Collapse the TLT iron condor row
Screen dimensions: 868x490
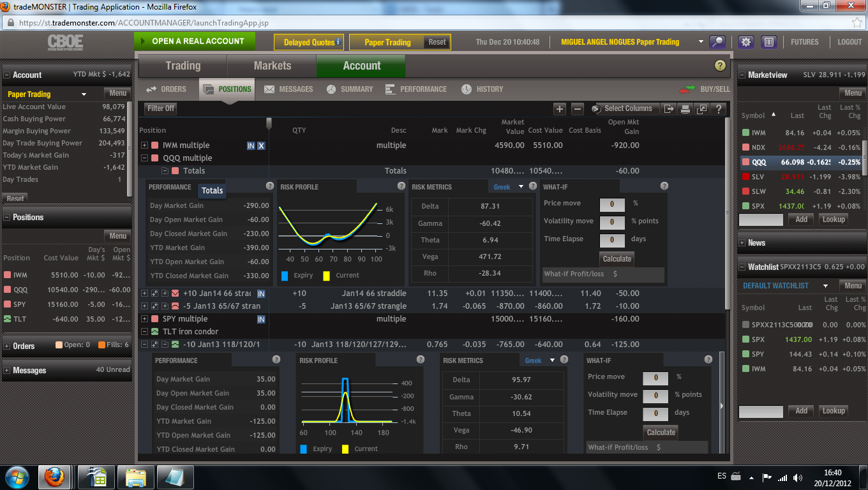pyautogui.click(x=144, y=332)
